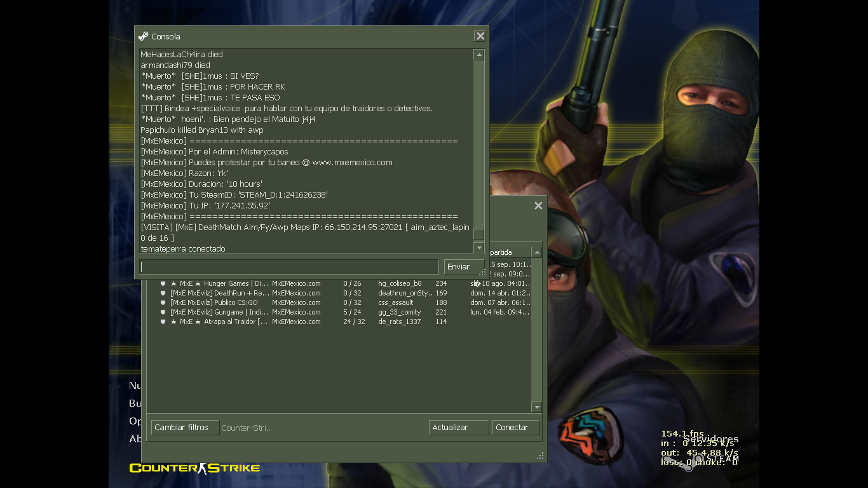868x488 pixels.
Task: Click the VAC shield icon on Hunger Games row
Action: tap(163, 283)
